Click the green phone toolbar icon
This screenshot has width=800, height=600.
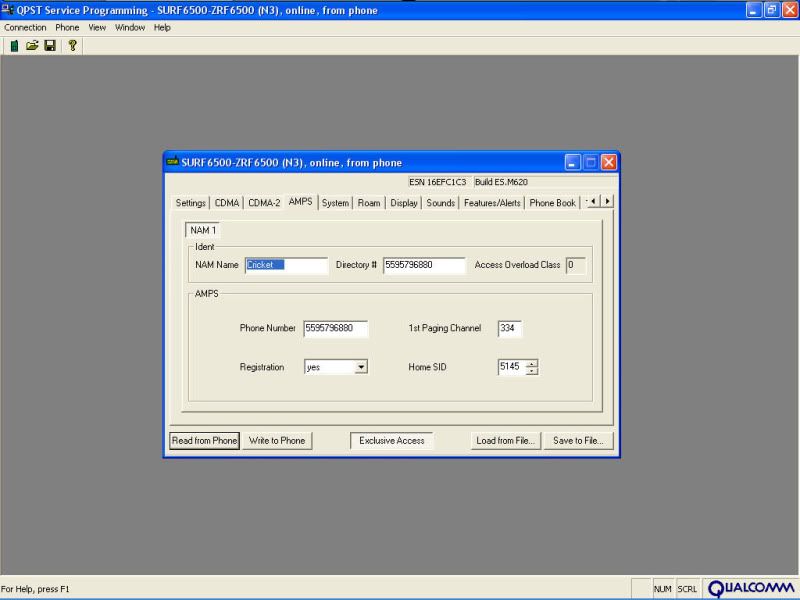tap(14, 46)
